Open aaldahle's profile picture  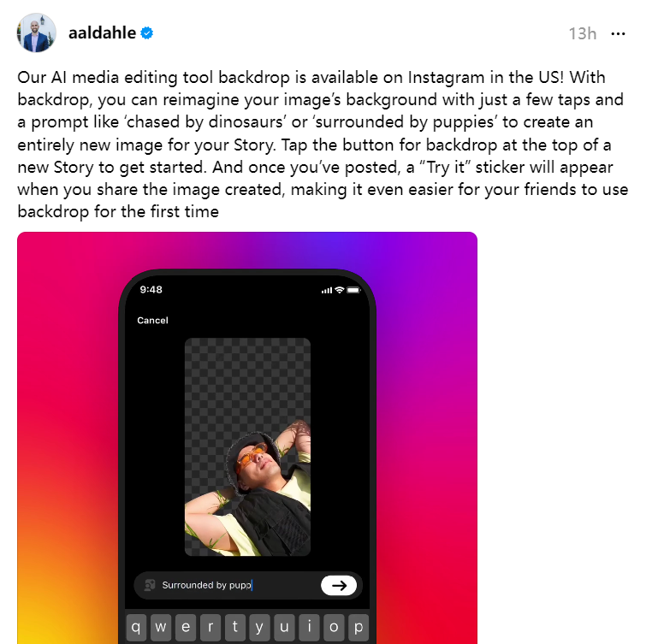coord(37,32)
